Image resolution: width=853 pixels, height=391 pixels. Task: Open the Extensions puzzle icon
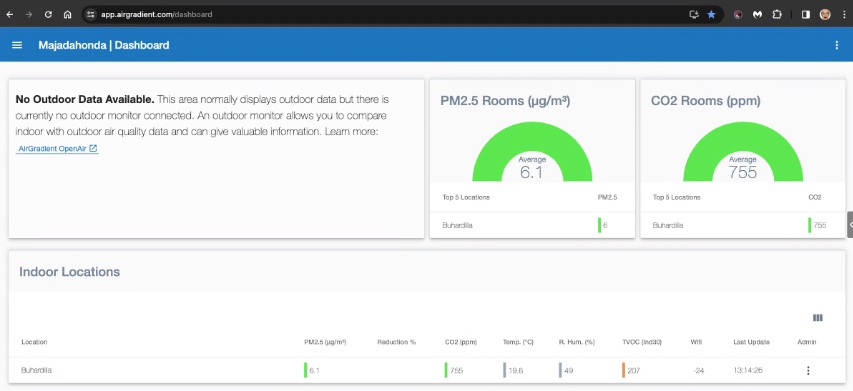(x=777, y=15)
